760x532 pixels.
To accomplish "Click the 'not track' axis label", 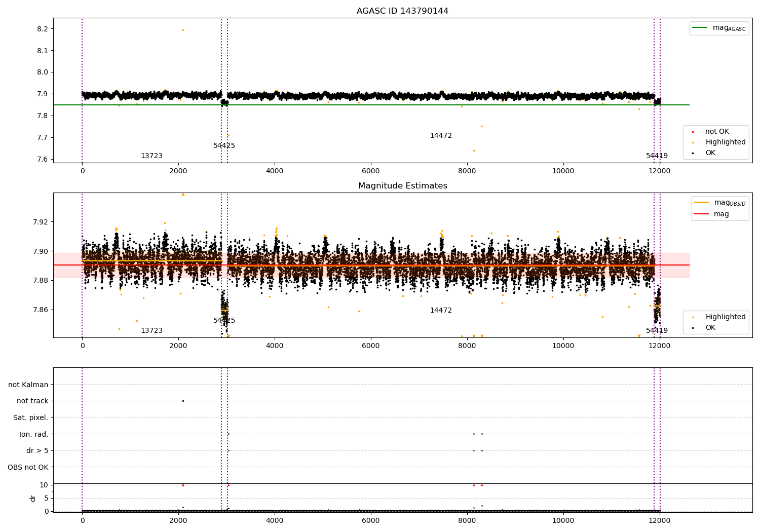I will point(32,401).
